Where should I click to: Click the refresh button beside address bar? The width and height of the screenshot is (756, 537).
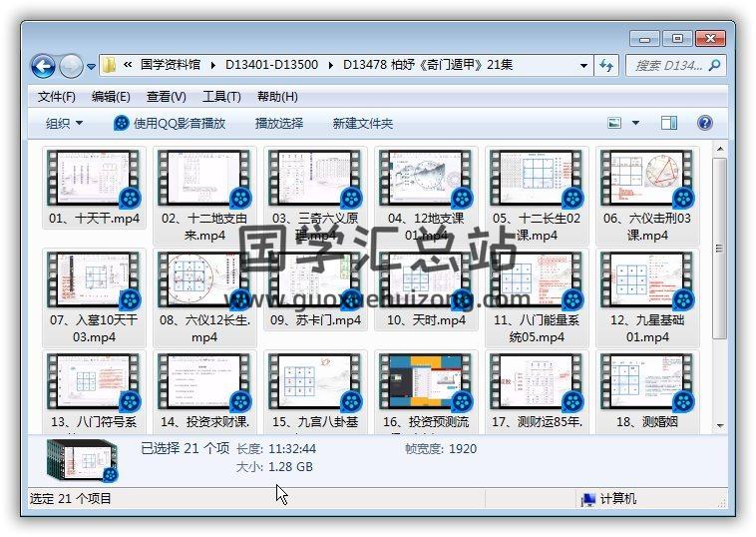point(606,66)
